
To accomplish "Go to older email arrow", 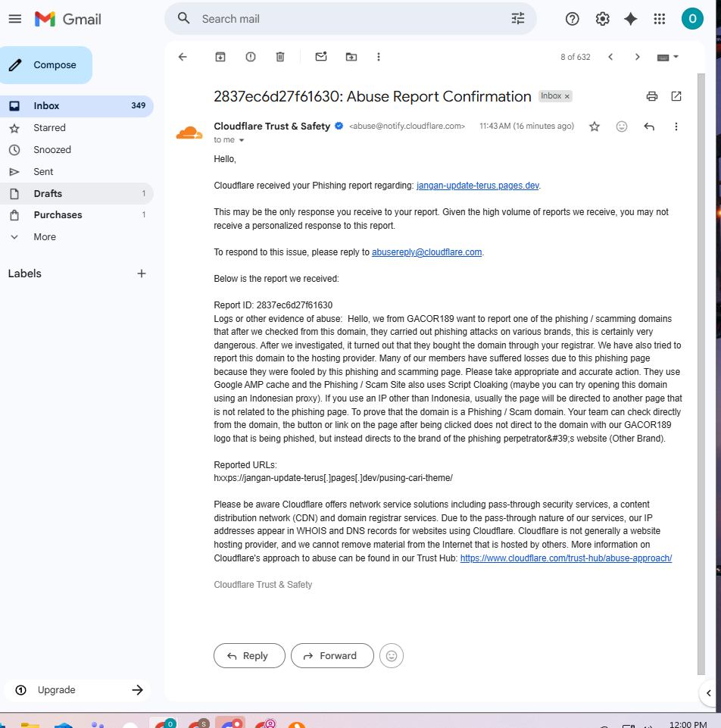I will (x=638, y=57).
